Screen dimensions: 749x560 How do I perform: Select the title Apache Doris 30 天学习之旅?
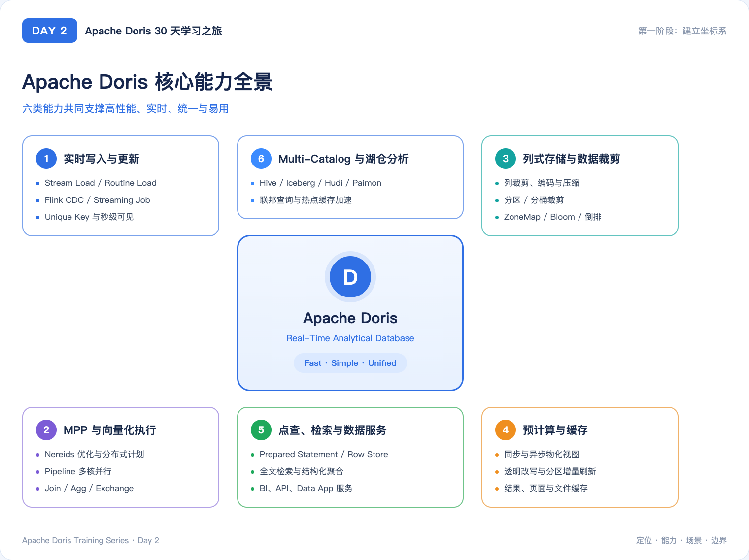click(x=153, y=31)
